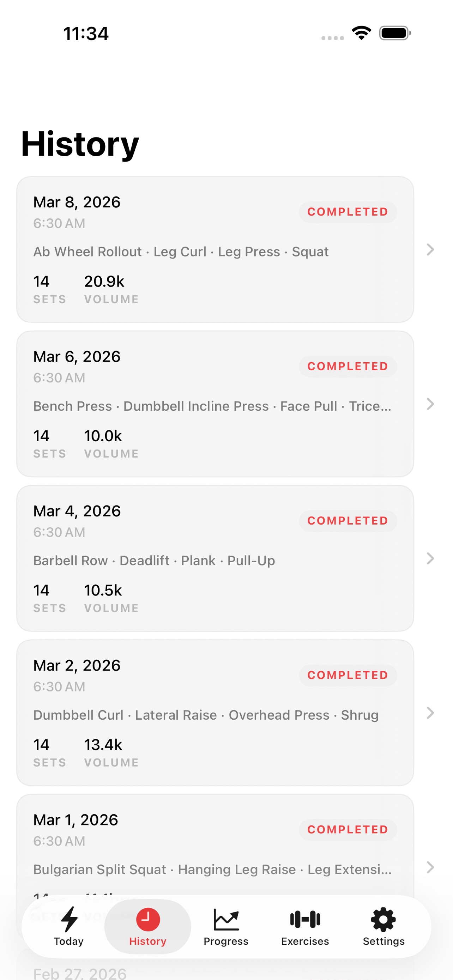Viewport: 453px width, 980px height.
Task: Expand the Mar 6, 2026 workout chevron
Action: 430,404
